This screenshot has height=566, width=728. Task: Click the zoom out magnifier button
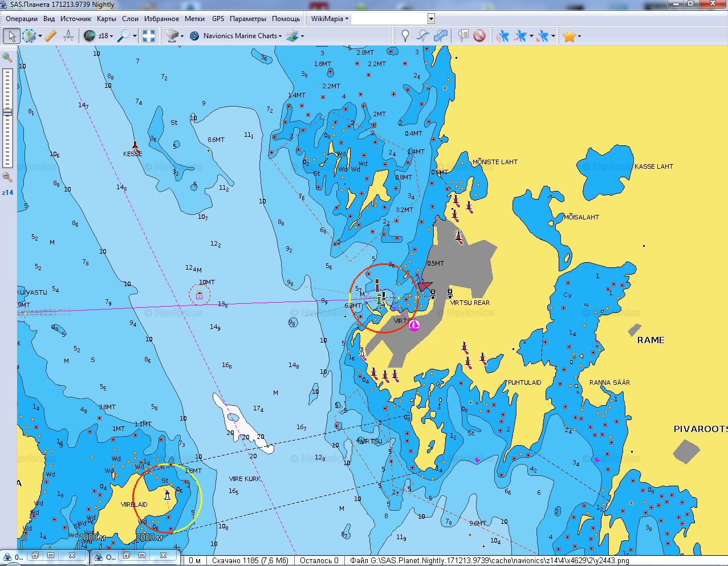(x=7, y=177)
